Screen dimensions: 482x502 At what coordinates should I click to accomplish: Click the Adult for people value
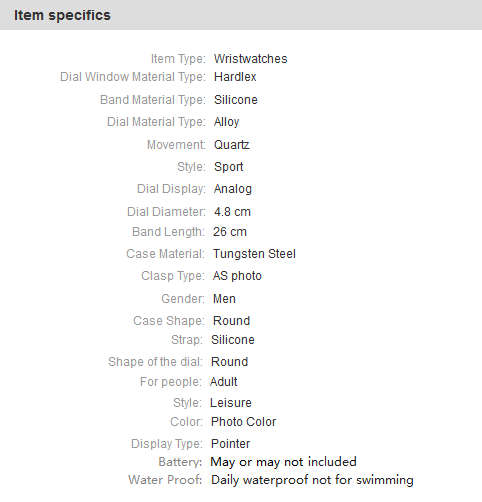[223, 382]
